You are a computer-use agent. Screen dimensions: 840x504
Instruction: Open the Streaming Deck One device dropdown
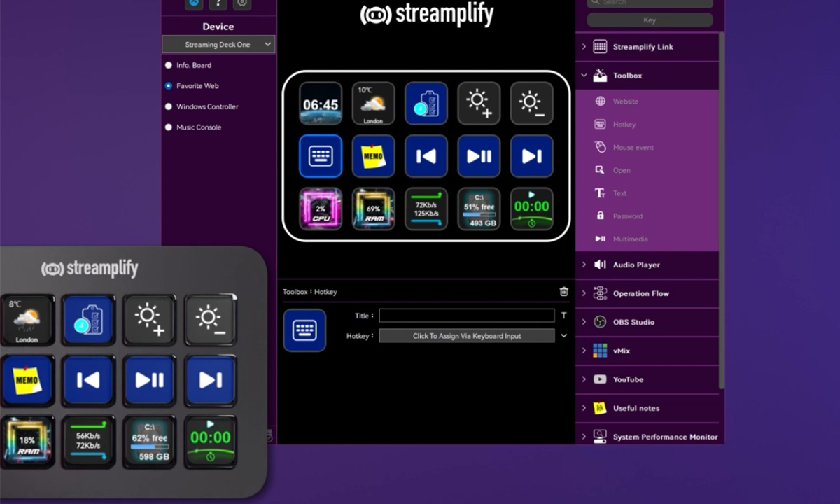pyautogui.click(x=218, y=45)
